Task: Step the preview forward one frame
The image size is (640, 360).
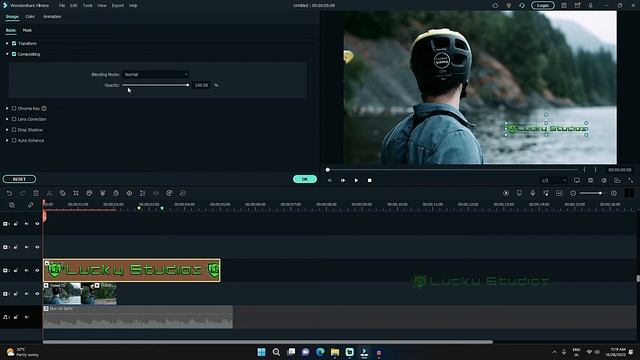Action: (x=343, y=180)
